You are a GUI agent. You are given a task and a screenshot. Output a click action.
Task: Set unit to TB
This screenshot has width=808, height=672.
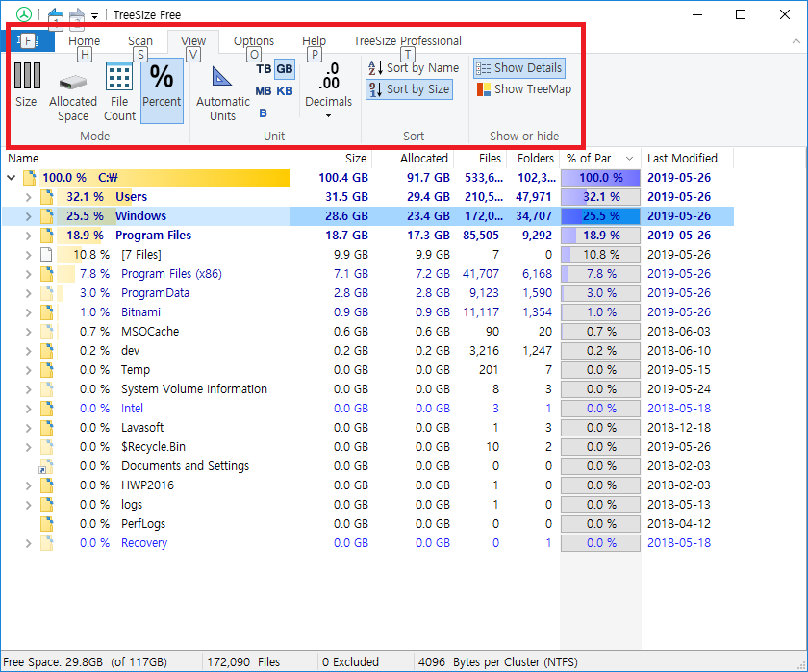264,69
